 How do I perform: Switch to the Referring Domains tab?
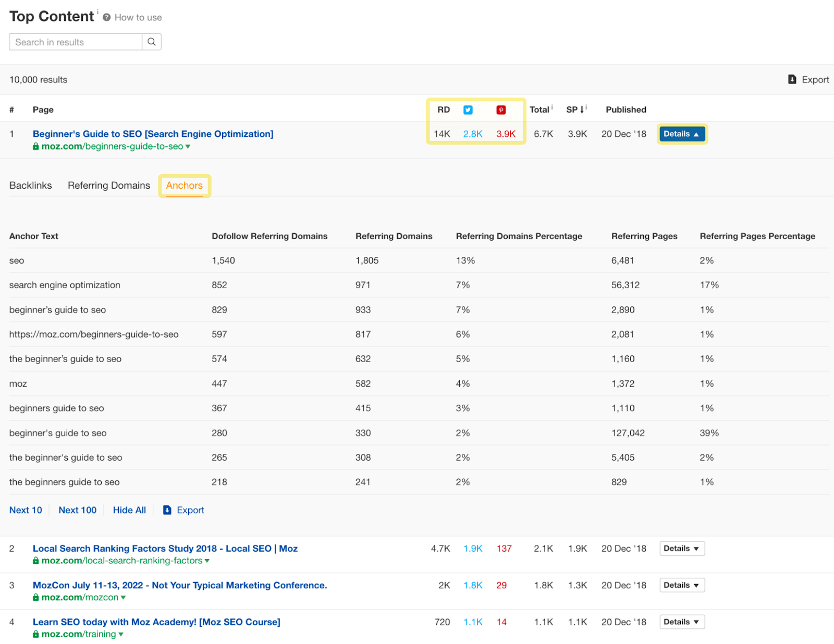(108, 185)
